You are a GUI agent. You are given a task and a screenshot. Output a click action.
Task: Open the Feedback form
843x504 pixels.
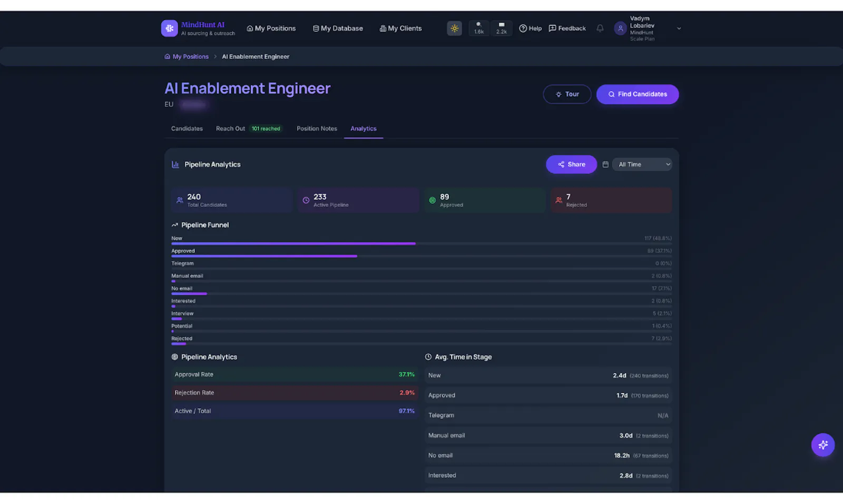click(x=567, y=28)
